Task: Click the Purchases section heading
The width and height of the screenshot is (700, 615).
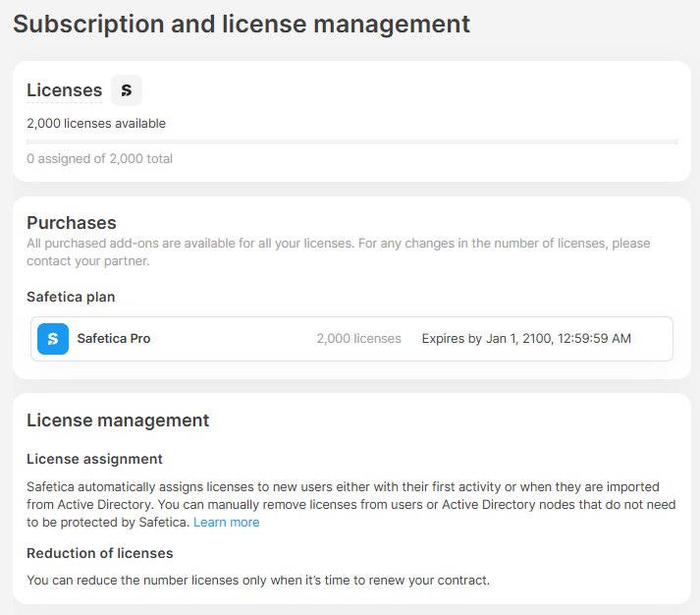Action: 72,223
